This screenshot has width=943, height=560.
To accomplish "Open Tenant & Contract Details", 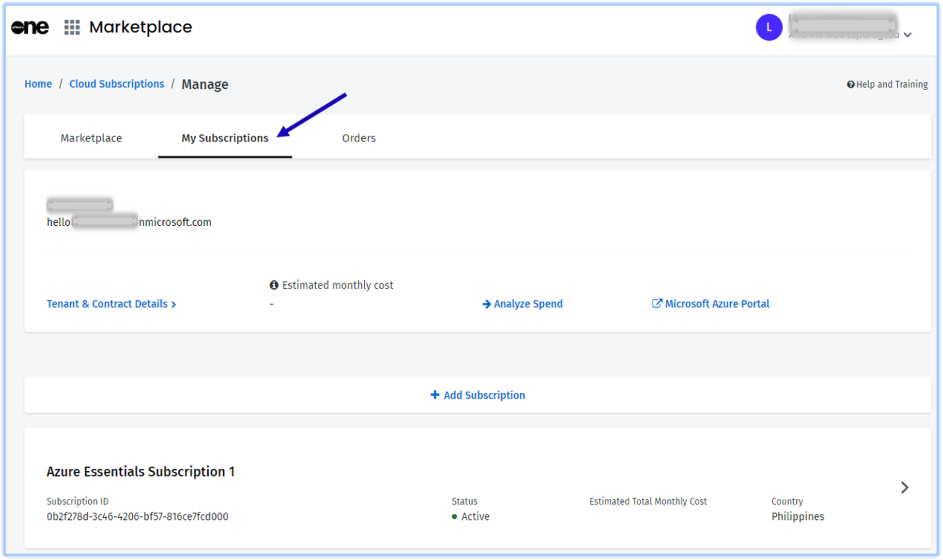I will 111,304.
